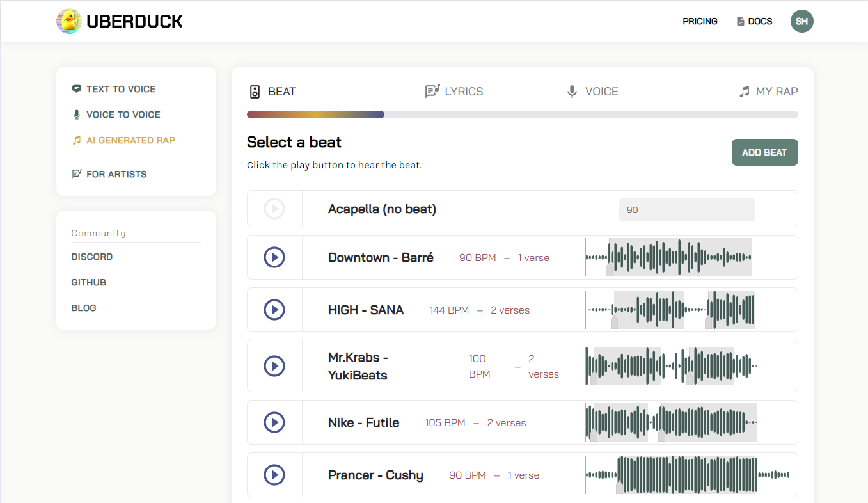Click the Mr.Krabs - YukiBeats waveform
The height and width of the screenshot is (503, 868).
tap(671, 366)
